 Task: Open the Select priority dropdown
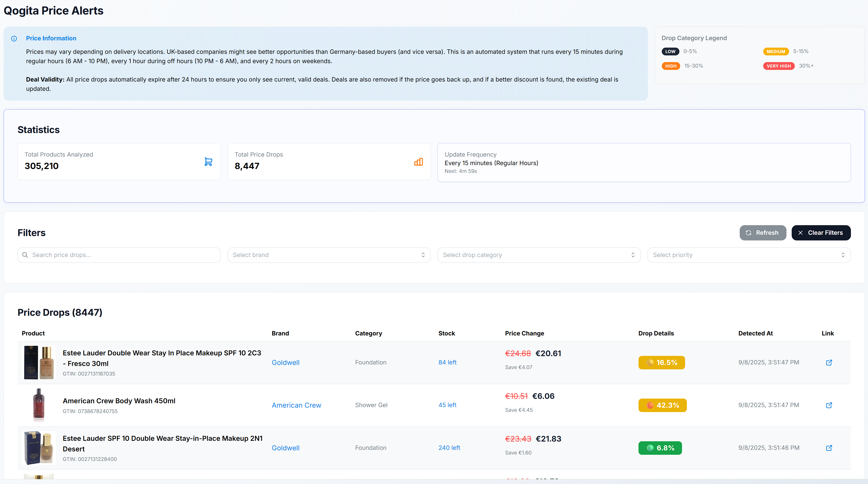pos(748,255)
